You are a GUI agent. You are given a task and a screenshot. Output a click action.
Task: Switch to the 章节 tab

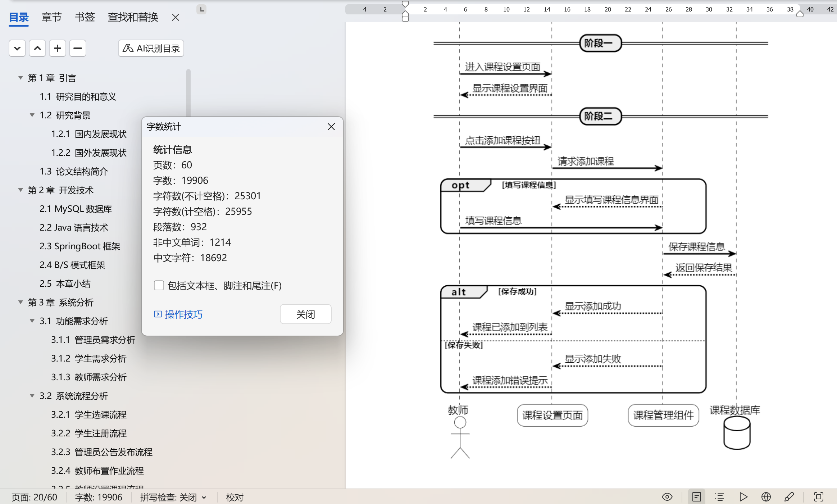(51, 17)
